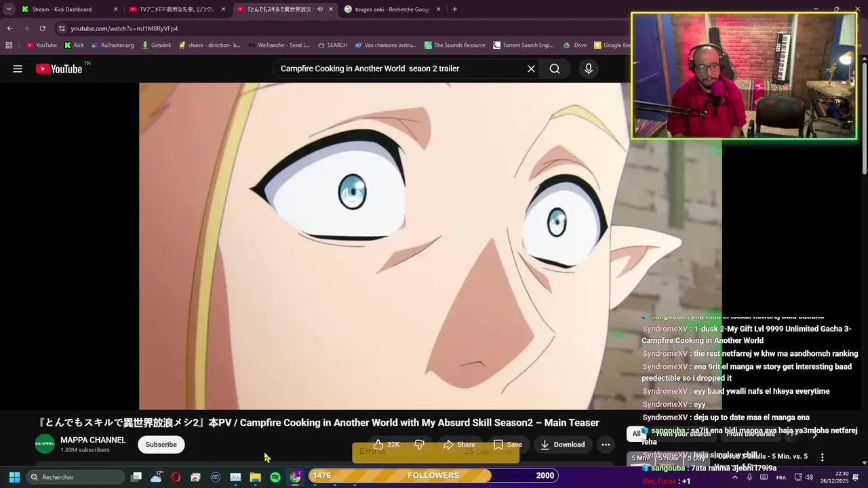Select the All filter chip
The image size is (868, 488).
click(636, 434)
